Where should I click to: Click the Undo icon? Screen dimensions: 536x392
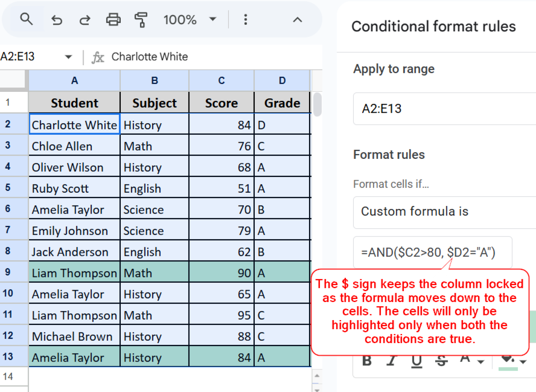[57, 20]
